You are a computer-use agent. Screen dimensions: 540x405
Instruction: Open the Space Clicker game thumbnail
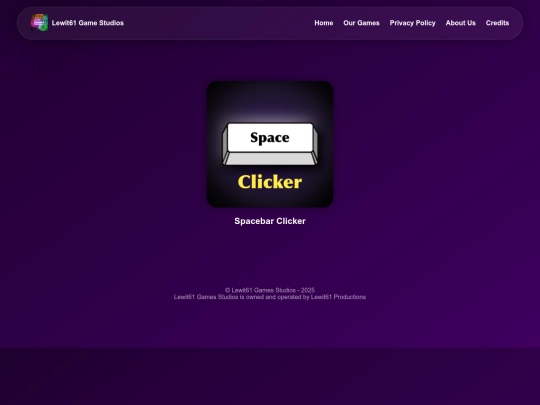(270, 144)
